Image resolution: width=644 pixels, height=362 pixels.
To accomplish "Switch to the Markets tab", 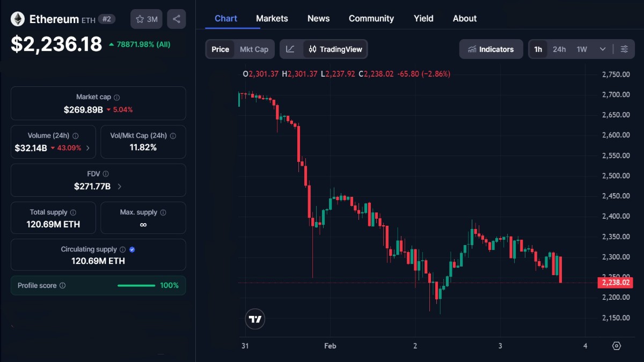I will coord(272,18).
